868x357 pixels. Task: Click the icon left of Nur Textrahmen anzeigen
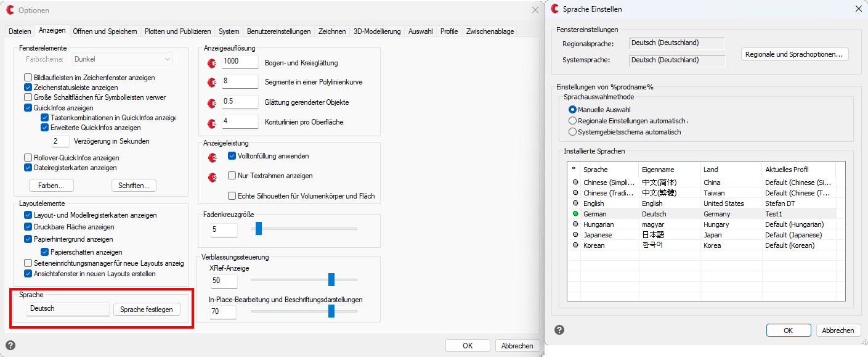pyautogui.click(x=213, y=177)
